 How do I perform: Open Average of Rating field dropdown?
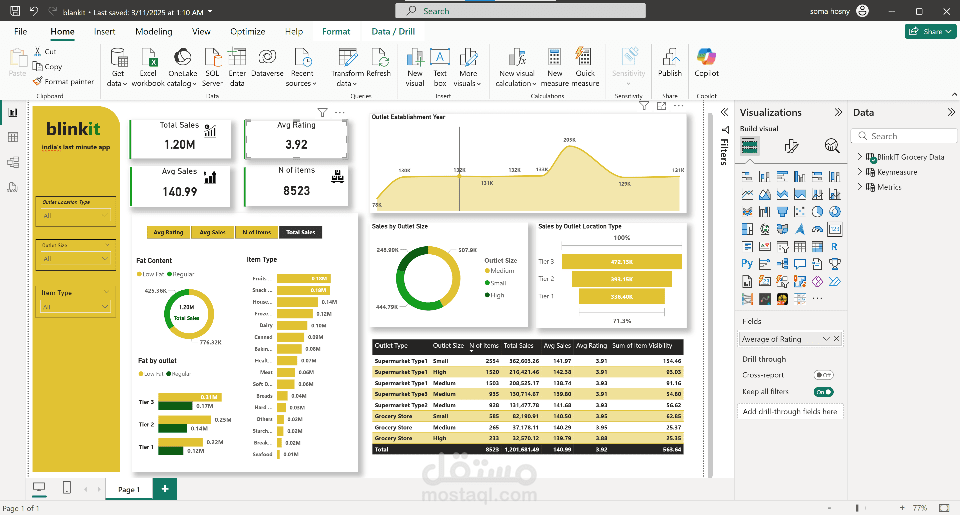click(x=826, y=339)
